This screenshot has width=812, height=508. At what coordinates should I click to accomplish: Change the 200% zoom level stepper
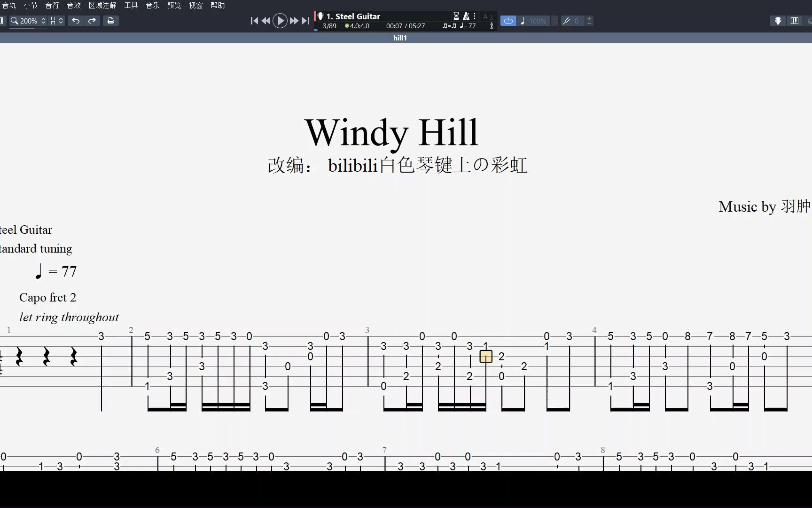click(x=43, y=21)
